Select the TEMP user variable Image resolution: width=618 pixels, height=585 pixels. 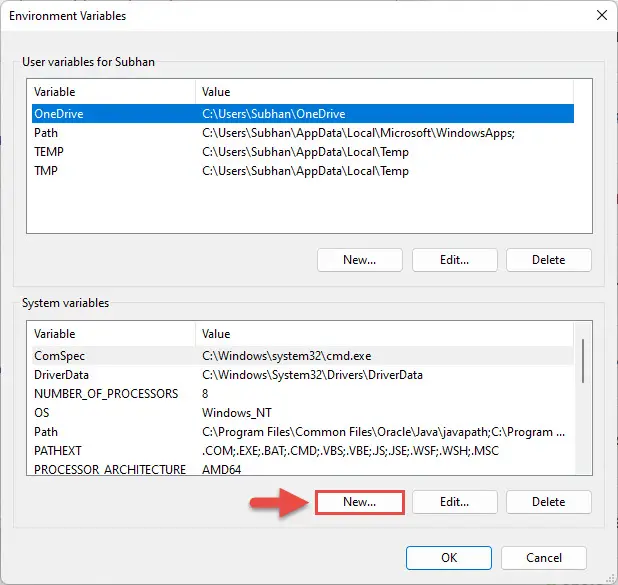tap(303, 152)
